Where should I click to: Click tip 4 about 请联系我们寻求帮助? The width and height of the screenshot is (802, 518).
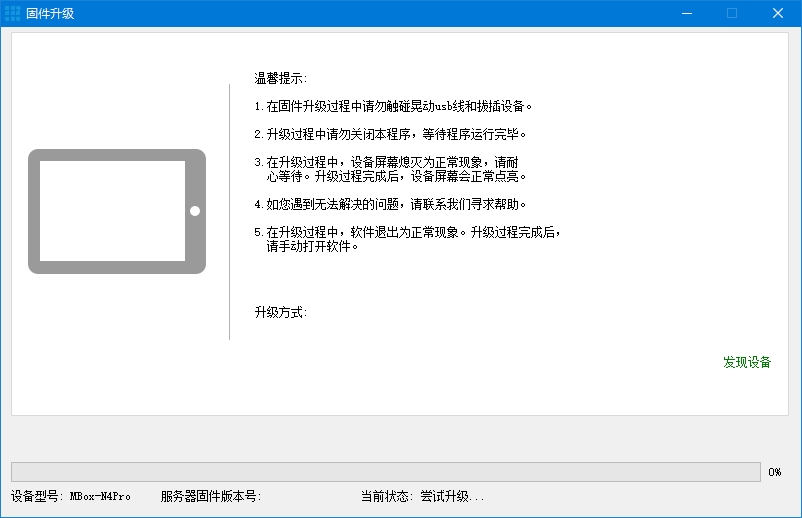coord(390,204)
